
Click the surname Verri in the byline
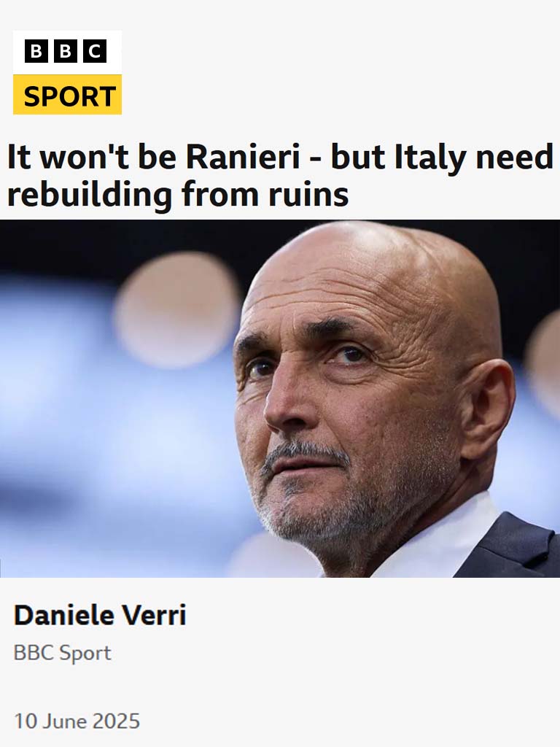click(x=155, y=615)
